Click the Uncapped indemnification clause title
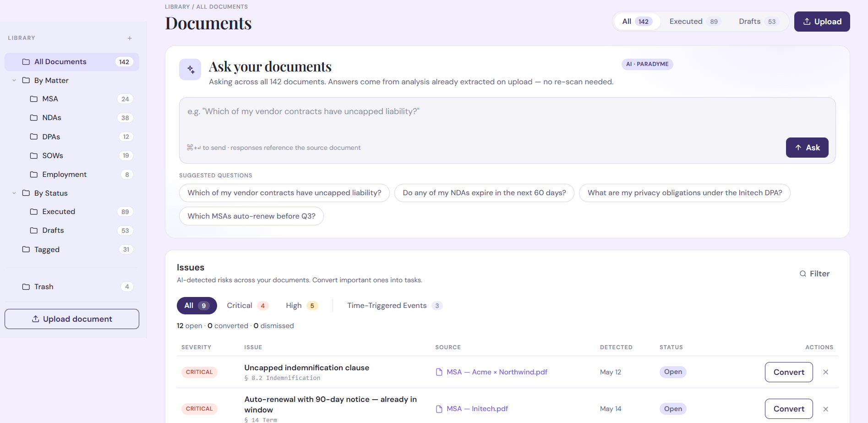 (x=306, y=368)
